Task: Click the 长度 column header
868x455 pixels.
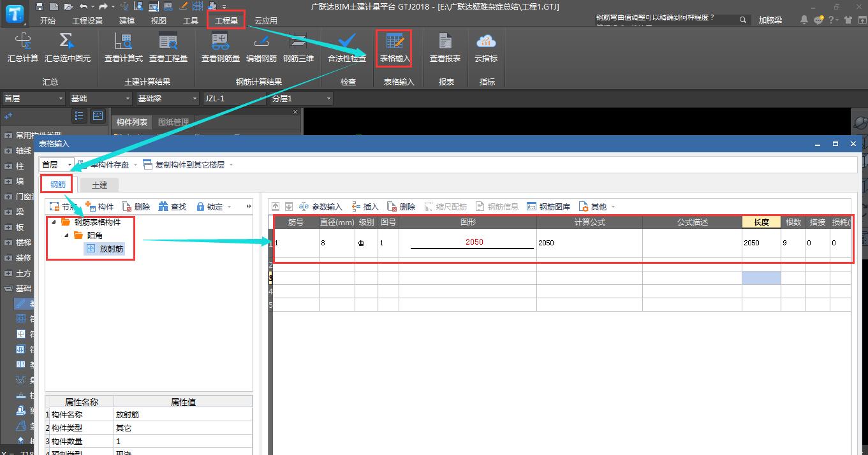Action: coord(761,222)
